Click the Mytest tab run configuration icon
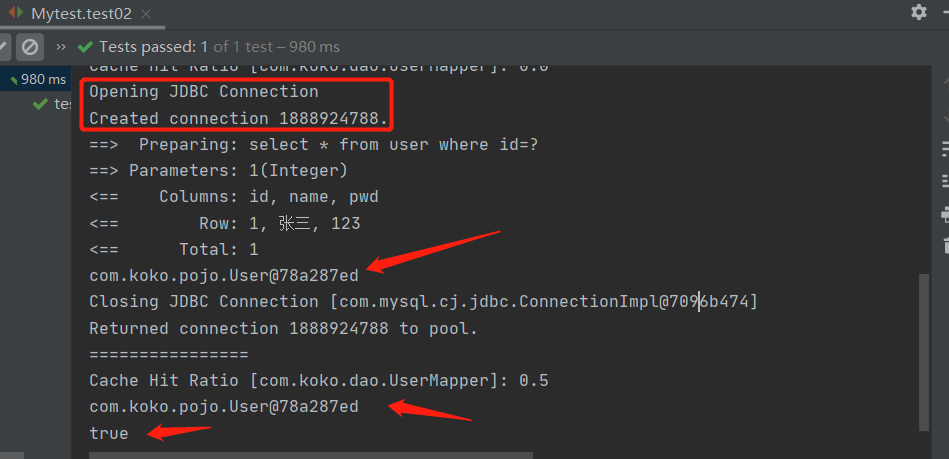Viewport: 949px width, 459px height. tap(16, 13)
